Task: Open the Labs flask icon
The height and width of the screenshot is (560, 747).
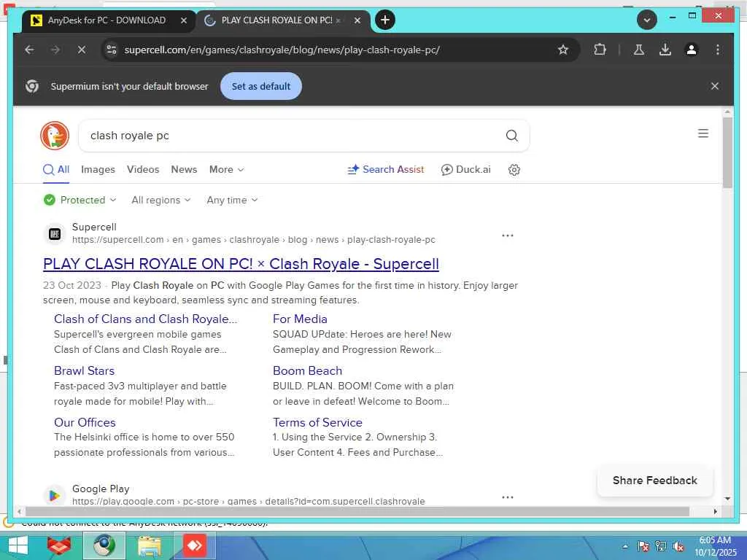Action: (639, 50)
